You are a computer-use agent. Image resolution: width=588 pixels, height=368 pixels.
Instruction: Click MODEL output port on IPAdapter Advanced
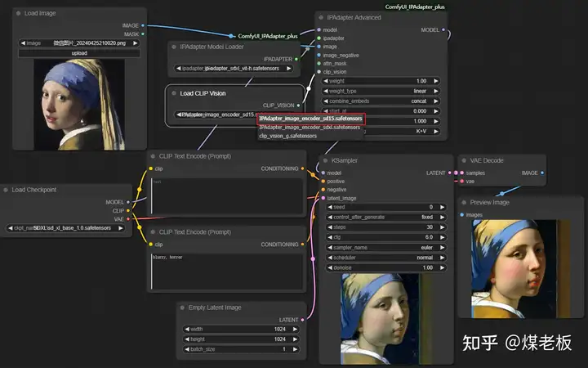pos(443,29)
